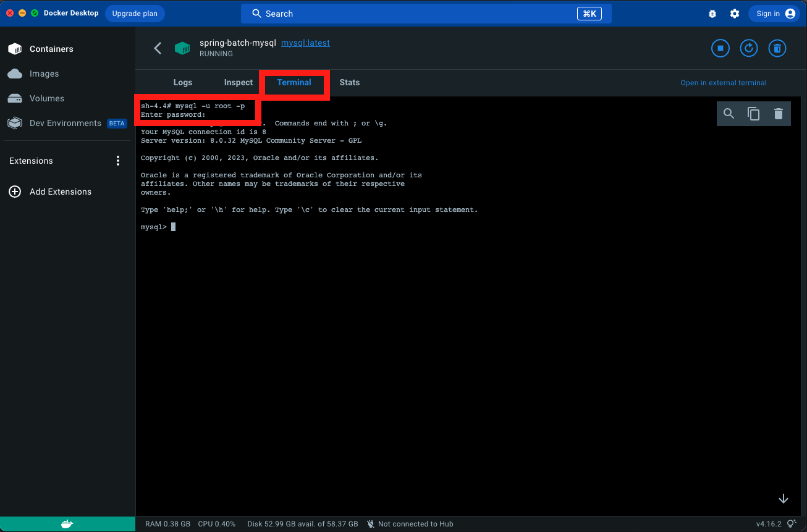The image size is (807, 532).
Task: Switch to the Inspect tab
Action: pyautogui.click(x=239, y=82)
